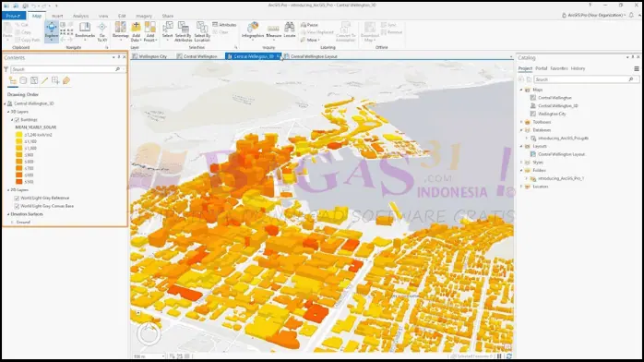Choose the Select By Attributes tool
The height and width of the screenshot is (362, 644).
[184, 31]
